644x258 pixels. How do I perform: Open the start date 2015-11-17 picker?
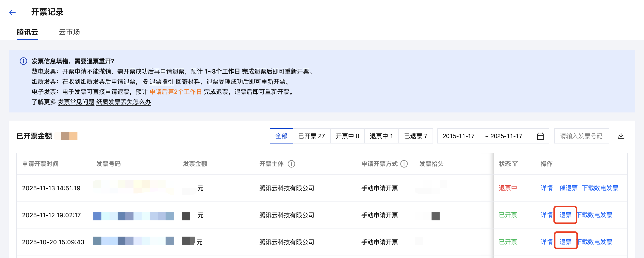point(459,136)
